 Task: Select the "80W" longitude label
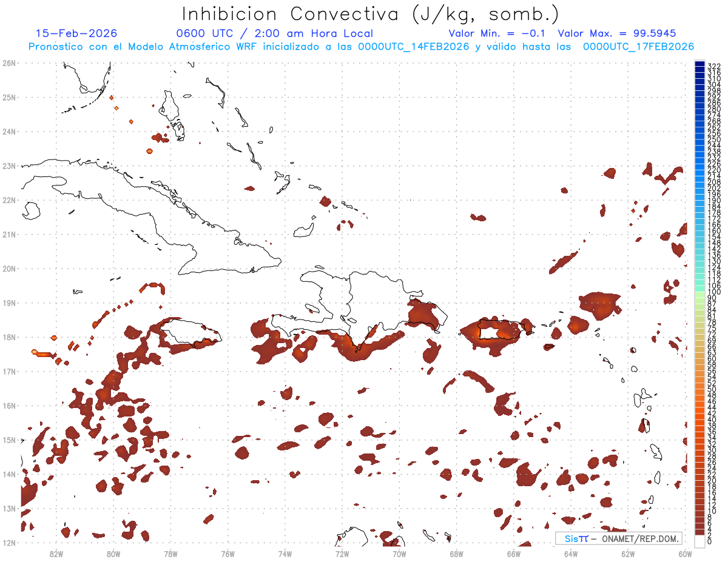[x=113, y=554]
